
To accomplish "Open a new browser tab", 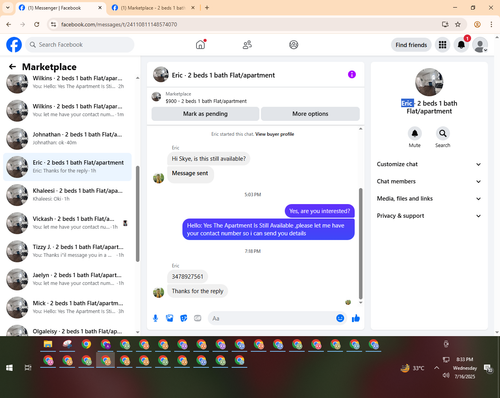I will point(207,8).
